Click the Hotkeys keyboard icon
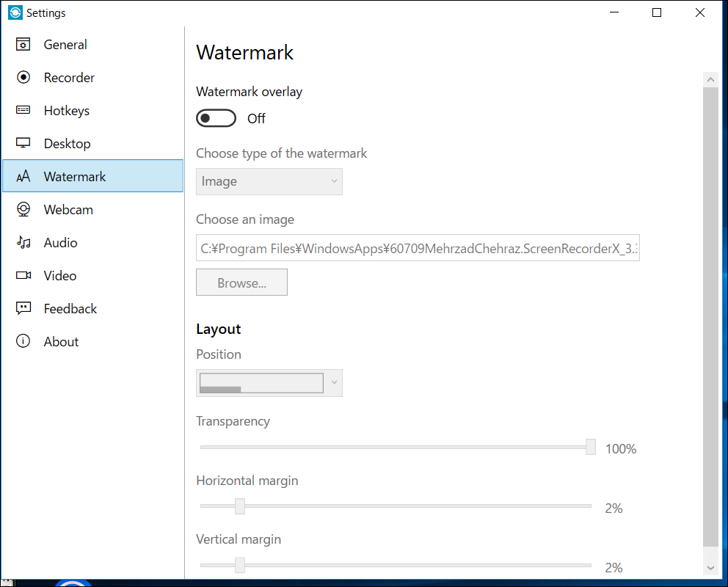Screen dimensions: 728x587 [x=22, y=110]
